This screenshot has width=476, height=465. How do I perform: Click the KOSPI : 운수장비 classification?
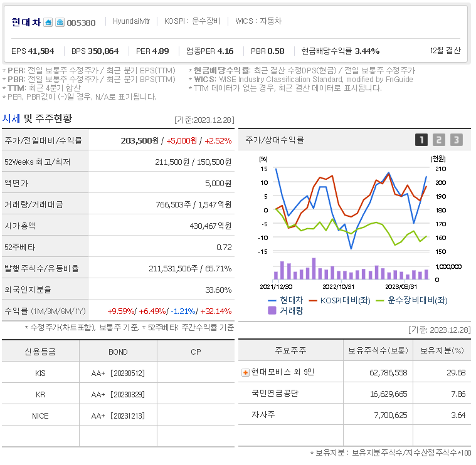tap(192, 21)
